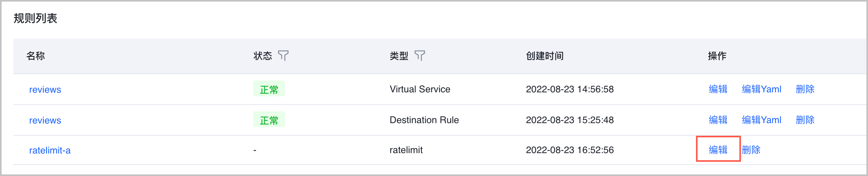Open the 类型 column filter icon
Image resolution: width=868 pixels, height=176 pixels.
click(420, 56)
